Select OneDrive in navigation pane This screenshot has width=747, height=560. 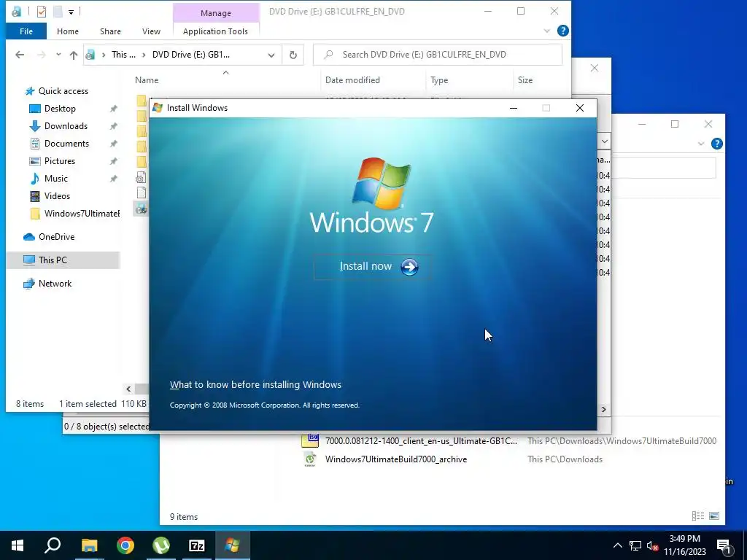[x=56, y=237]
